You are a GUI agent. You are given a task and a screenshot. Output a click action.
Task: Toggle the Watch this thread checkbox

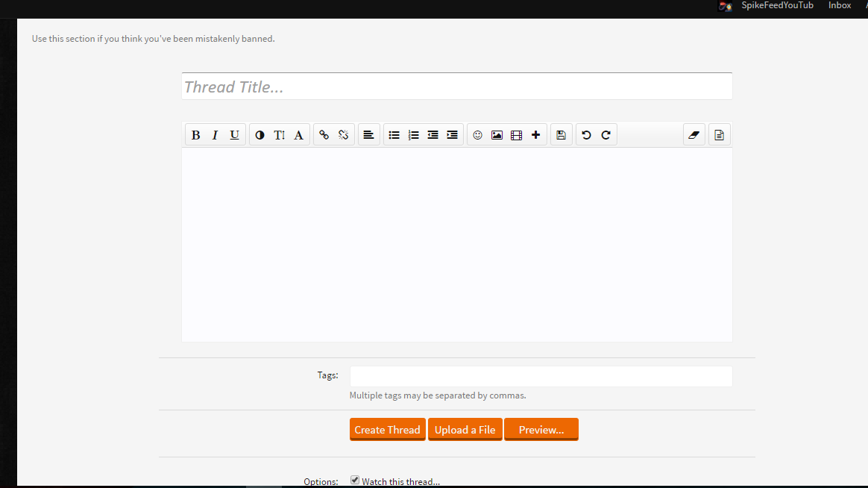coord(355,481)
